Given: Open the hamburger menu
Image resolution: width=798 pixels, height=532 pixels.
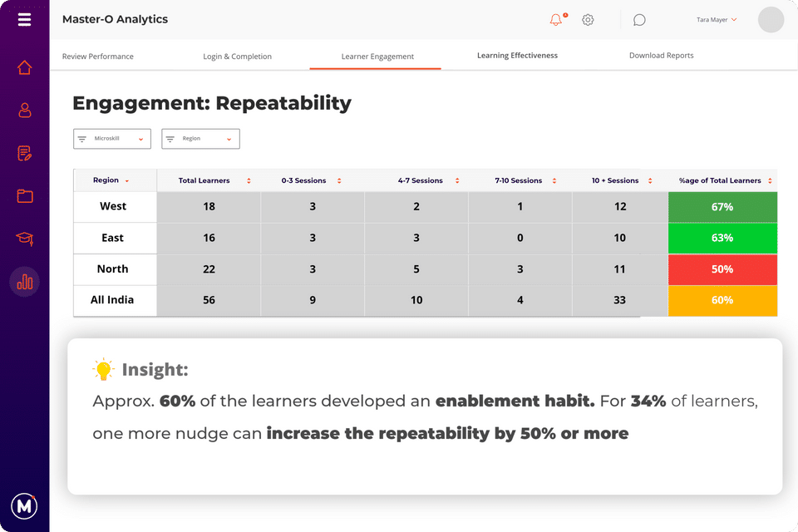Looking at the screenshot, I should (x=24, y=19).
